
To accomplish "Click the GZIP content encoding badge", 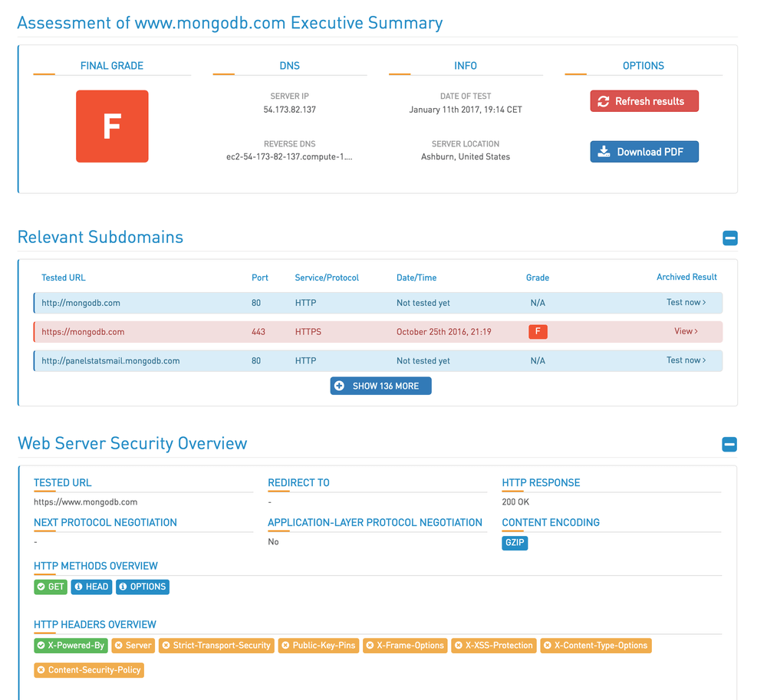I will tap(515, 543).
